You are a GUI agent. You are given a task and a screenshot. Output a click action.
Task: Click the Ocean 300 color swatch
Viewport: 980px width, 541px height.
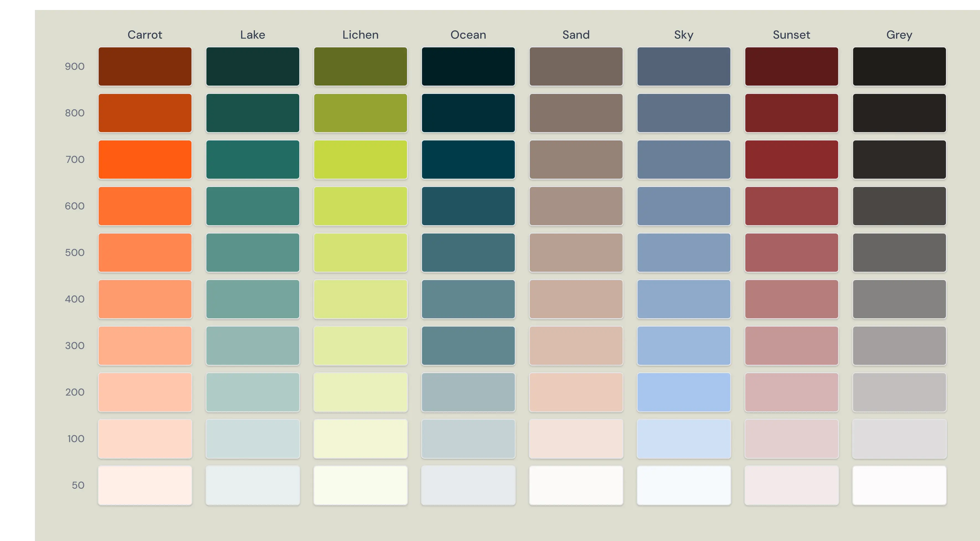(x=468, y=346)
